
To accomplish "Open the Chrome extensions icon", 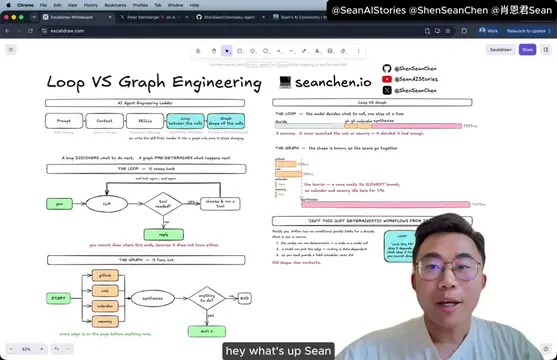I will click(x=464, y=31).
